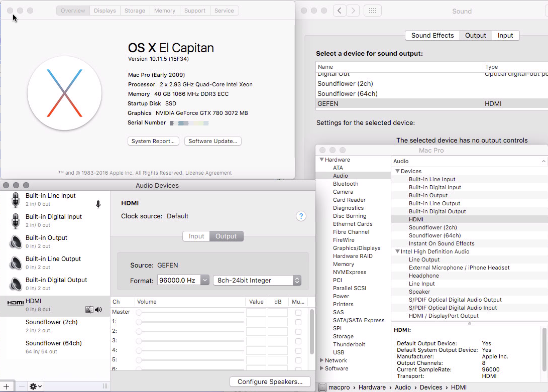The image size is (548, 392).
Task: Click the HDMI logo icon in device list
Action: [x=16, y=303]
